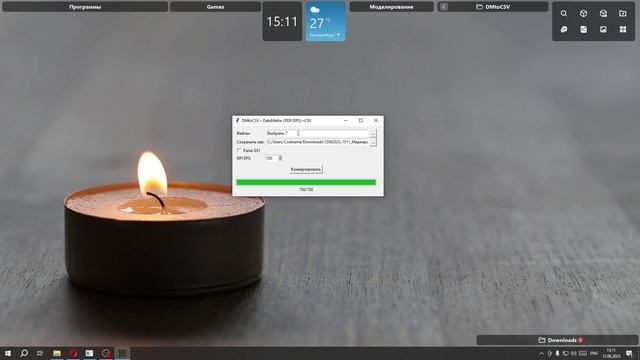Click the back arrow beside DMtoCSV folder
The width and height of the screenshot is (640, 360).
[444, 7]
